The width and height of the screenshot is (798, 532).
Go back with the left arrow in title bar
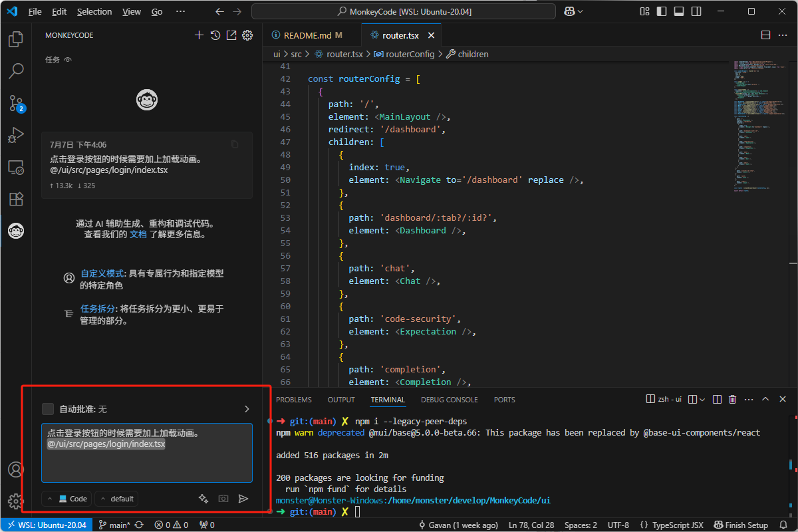click(x=221, y=11)
